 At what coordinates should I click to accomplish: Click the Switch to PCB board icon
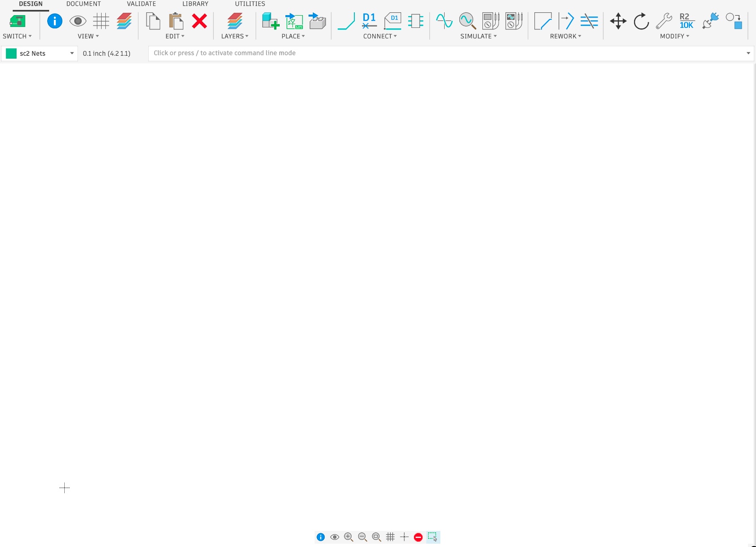click(x=17, y=21)
